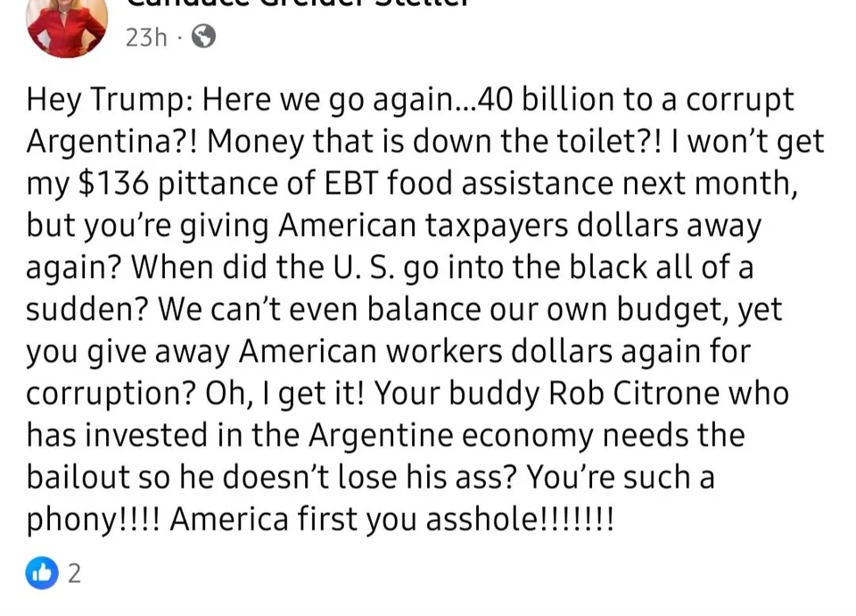856x616 pixels.
Task: Click the globe public privacy icon
Action: click(x=203, y=37)
